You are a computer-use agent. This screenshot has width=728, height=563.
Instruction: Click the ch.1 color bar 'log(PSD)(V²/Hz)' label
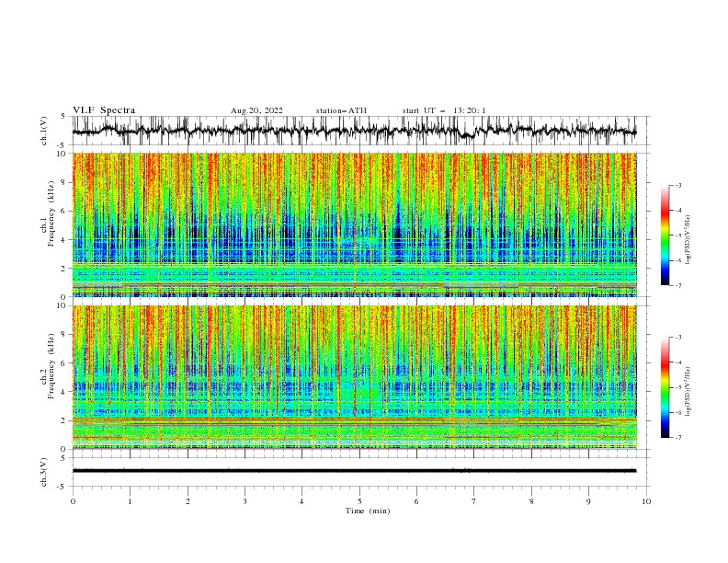(688, 240)
